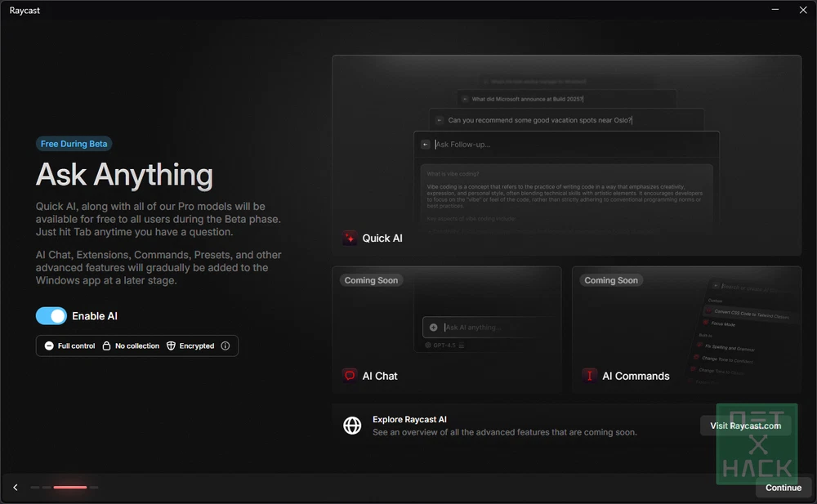The width and height of the screenshot is (817, 504).
Task: Minimize the Raycast window
Action: [x=775, y=10]
